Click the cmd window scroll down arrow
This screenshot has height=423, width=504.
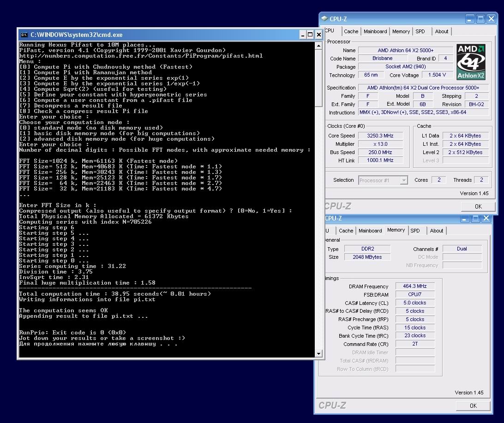pos(318,354)
